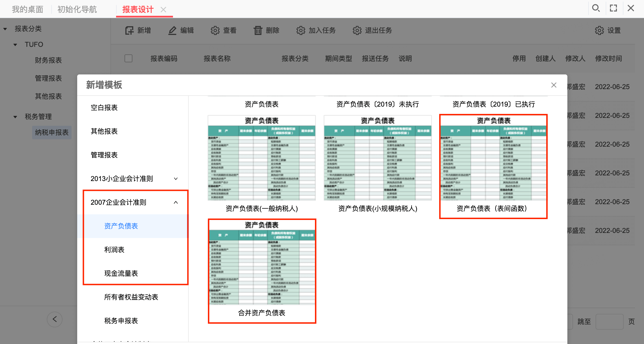
Task: Click the 新增 add-report icon
Action: pyautogui.click(x=129, y=30)
